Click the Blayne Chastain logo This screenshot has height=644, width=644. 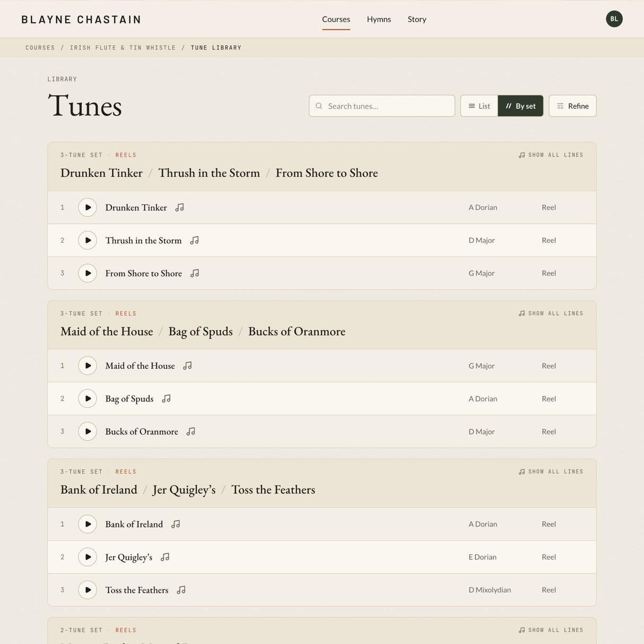tap(81, 20)
